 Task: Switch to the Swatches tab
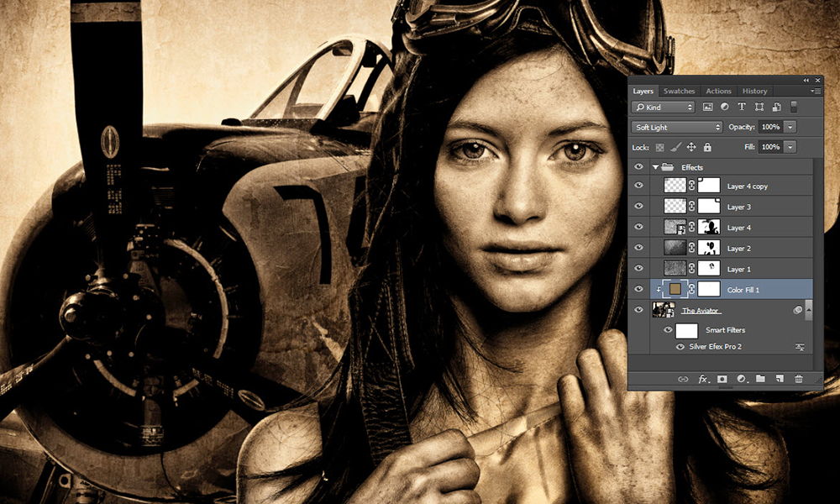click(680, 90)
